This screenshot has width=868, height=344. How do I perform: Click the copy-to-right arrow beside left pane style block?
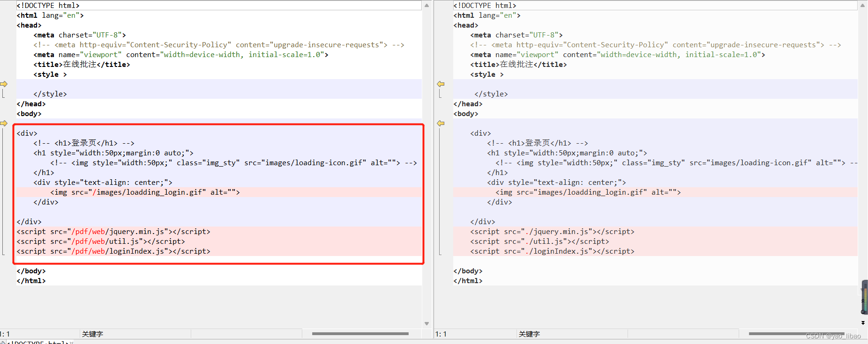pos(4,84)
